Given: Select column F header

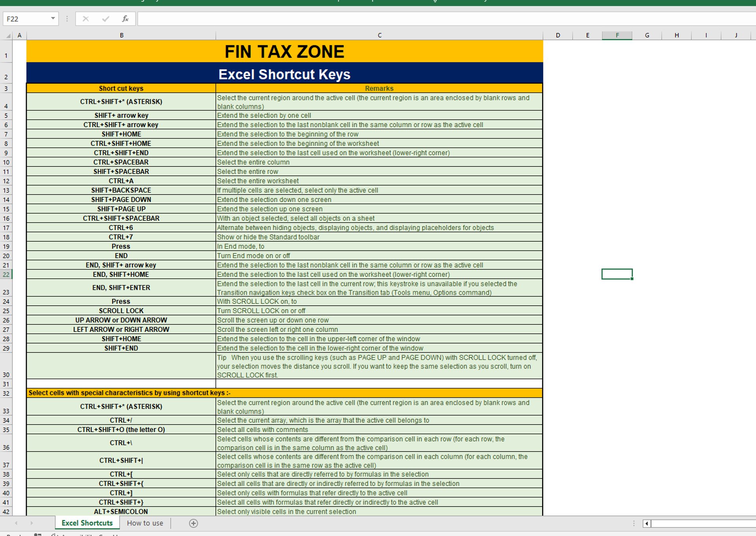Looking at the screenshot, I should tap(617, 35).
